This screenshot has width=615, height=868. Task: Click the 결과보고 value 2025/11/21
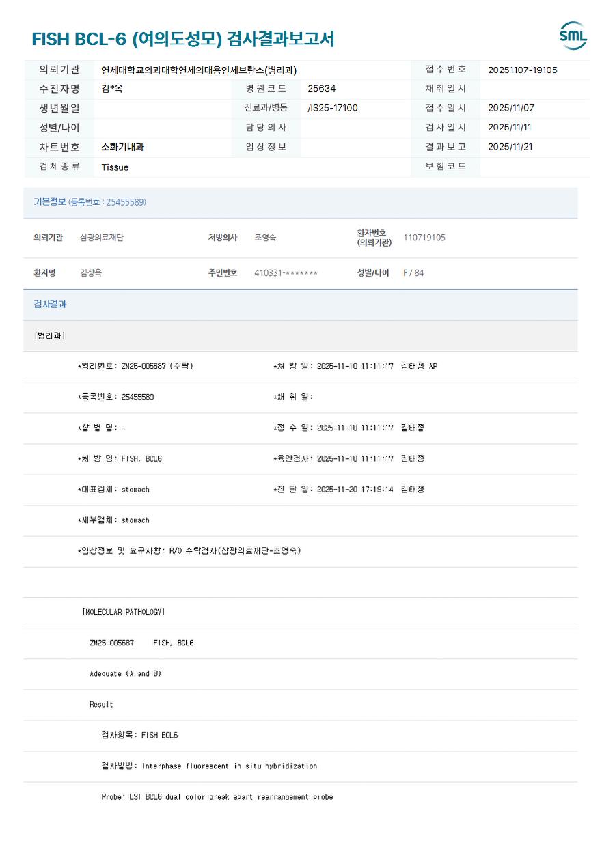click(x=510, y=146)
